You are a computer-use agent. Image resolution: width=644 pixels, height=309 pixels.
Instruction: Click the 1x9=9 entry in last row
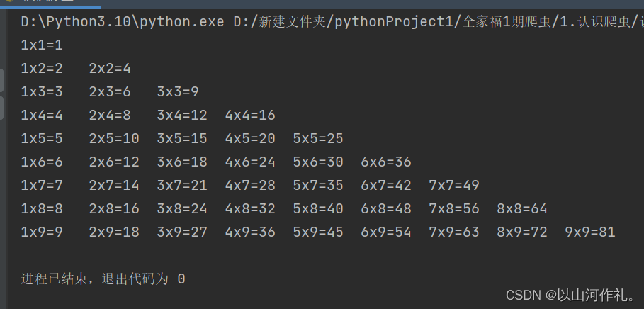42,232
